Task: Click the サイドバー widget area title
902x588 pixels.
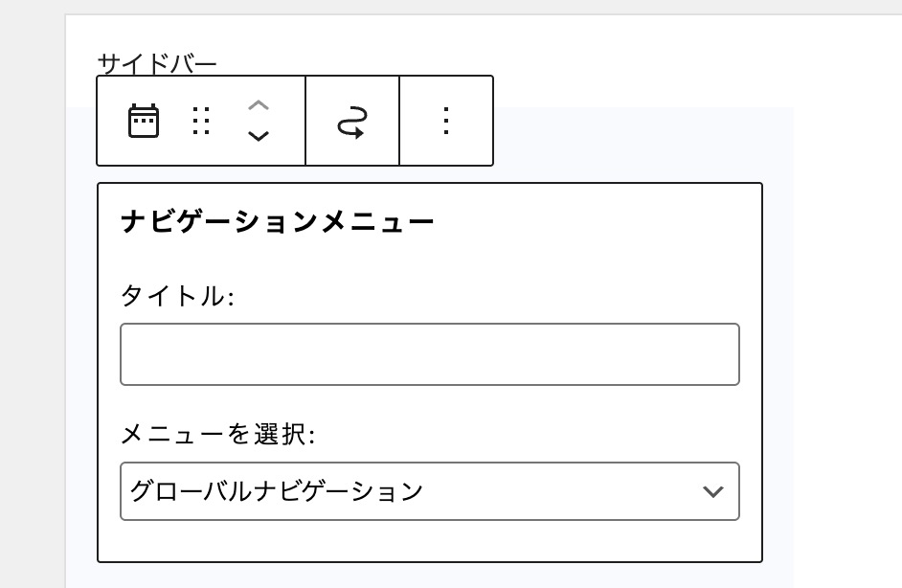Action: pyautogui.click(x=157, y=63)
